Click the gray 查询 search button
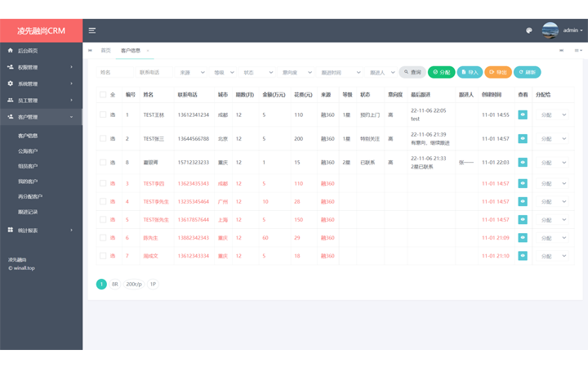588x368 pixels. [x=412, y=72]
